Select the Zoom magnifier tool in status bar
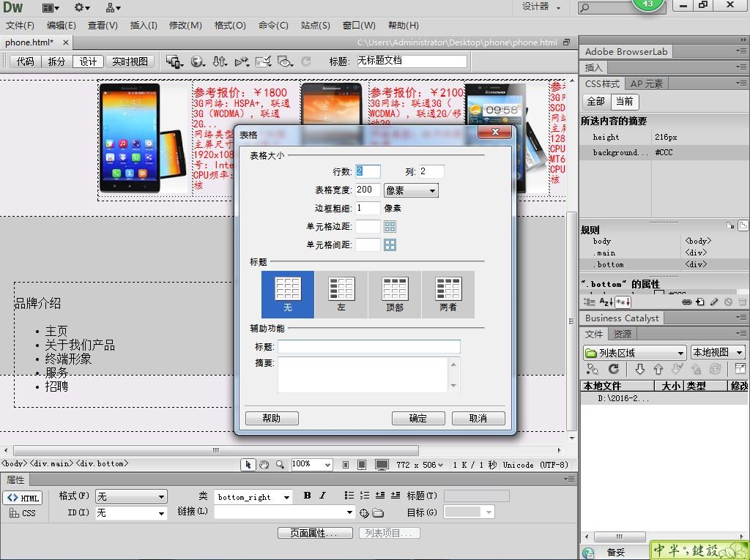750x560 pixels. click(279, 464)
